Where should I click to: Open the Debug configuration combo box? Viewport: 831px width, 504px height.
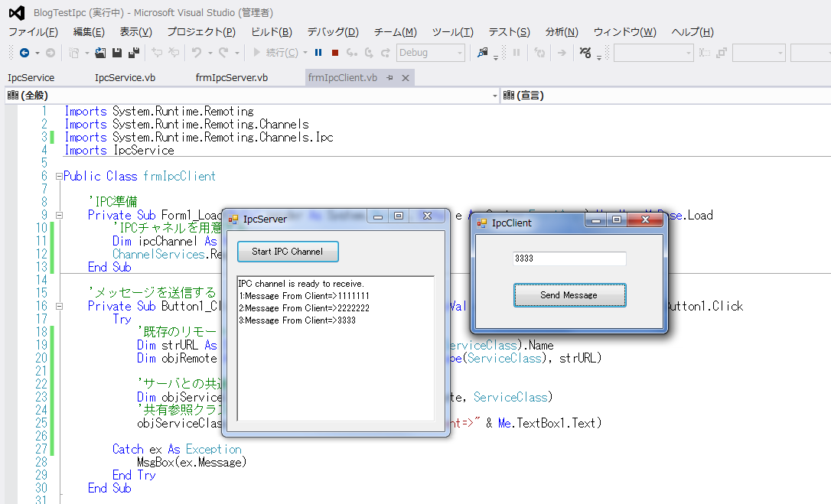point(431,53)
